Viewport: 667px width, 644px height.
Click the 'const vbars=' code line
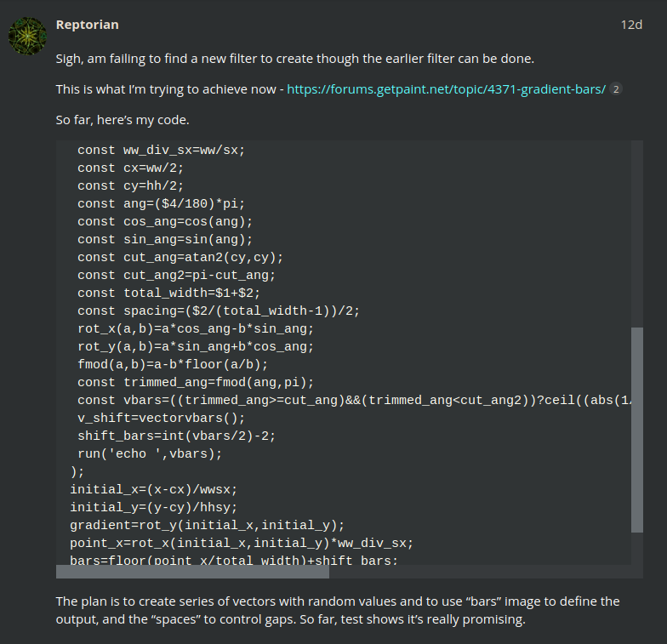(354, 400)
